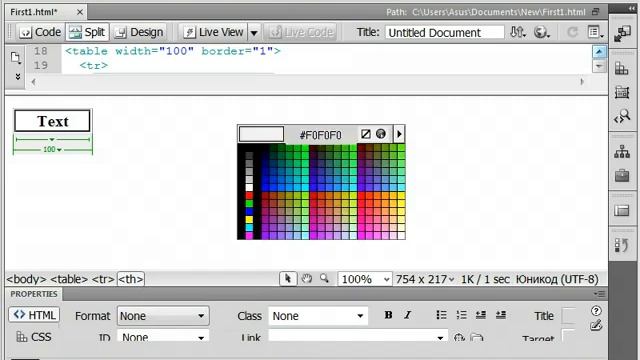
Task: Choose the Zoom magnifier tool
Action: tap(324, 279)
